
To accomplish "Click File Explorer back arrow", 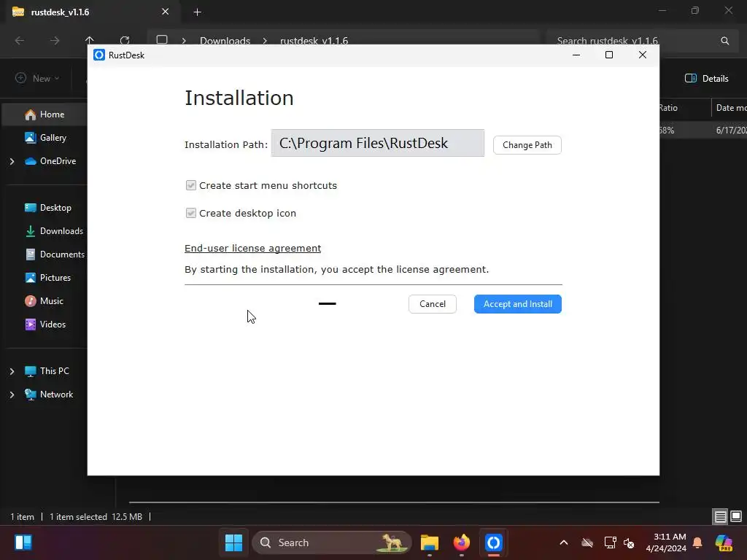I will (x=20, y=41).
